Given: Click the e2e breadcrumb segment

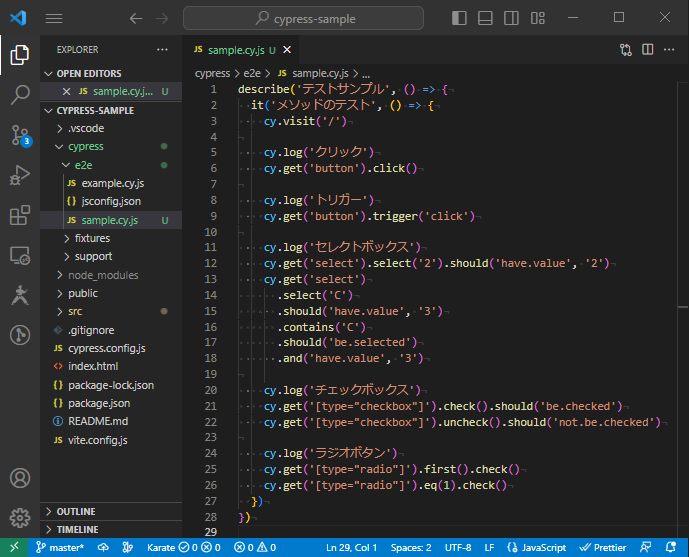Looking at the screenshot, I should (x=252, y=73).
